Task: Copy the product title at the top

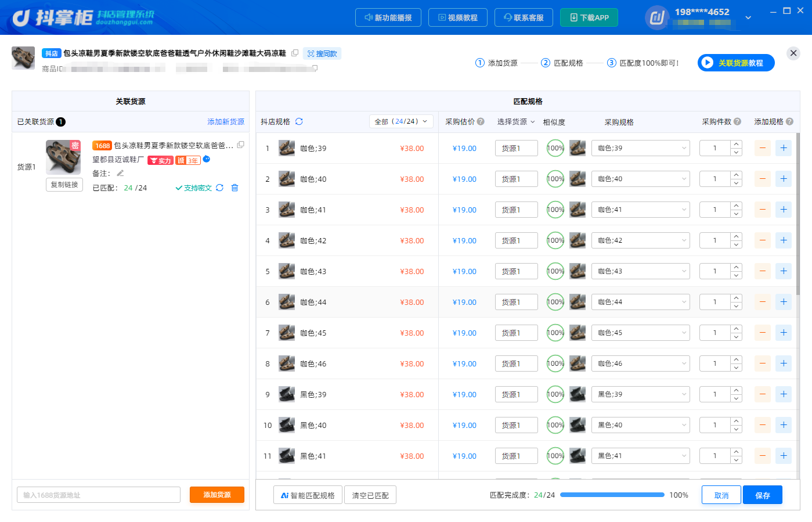Action: coord(295,53)
